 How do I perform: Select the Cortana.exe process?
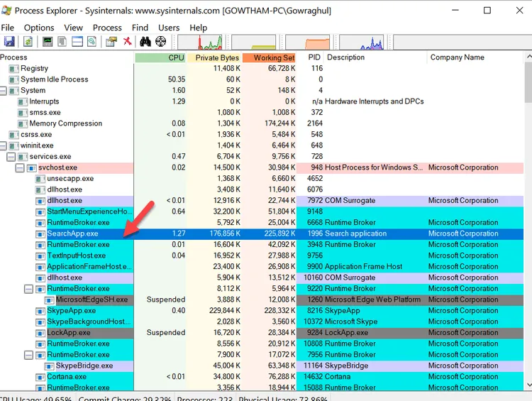[262, 377]
